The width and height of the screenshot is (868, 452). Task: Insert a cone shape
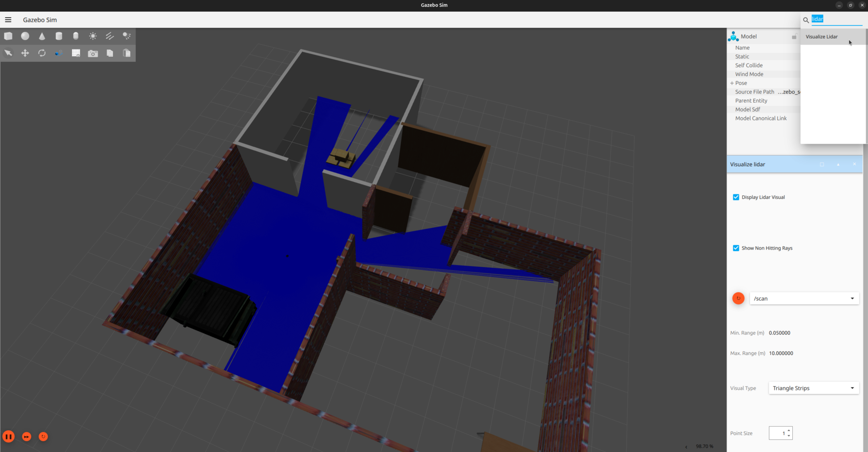42,36
